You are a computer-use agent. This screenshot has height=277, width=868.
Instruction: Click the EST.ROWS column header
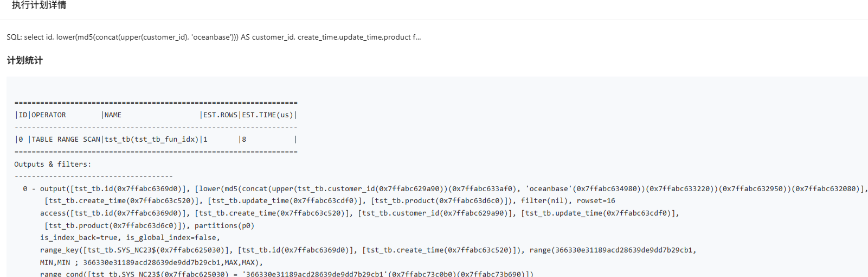click(x=220, y=115)
